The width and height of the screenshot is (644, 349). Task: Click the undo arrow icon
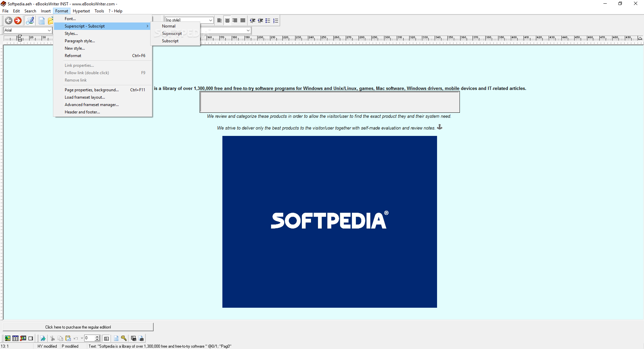76,338
